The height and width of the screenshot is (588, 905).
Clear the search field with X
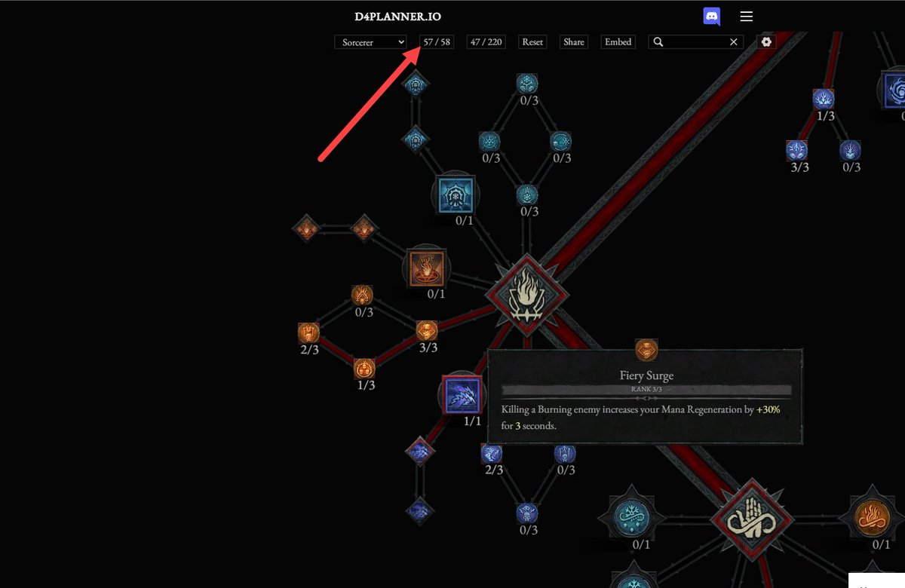tap(733, 42)
